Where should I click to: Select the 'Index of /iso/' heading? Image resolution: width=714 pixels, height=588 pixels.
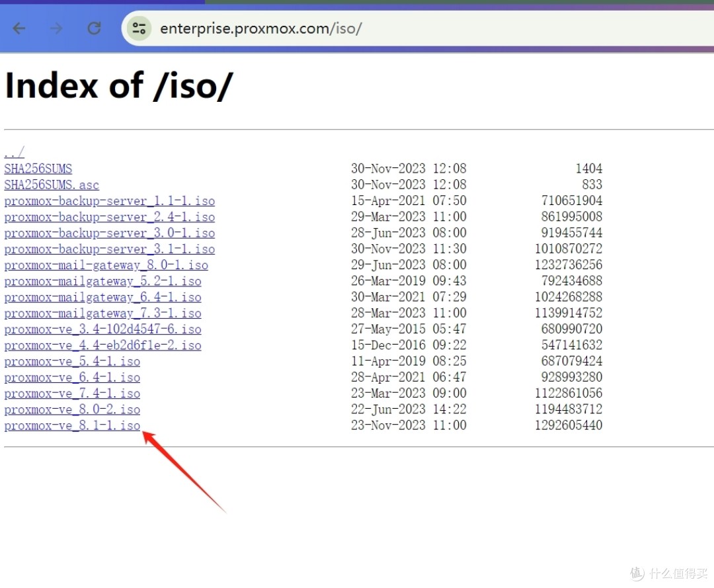(119, 85)
